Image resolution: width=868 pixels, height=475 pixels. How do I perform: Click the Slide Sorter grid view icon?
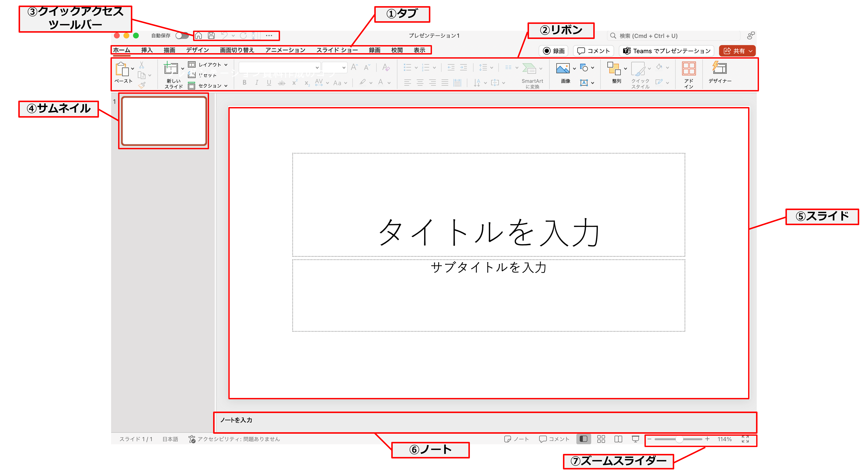pyautogui.click(x=601, y=439)
